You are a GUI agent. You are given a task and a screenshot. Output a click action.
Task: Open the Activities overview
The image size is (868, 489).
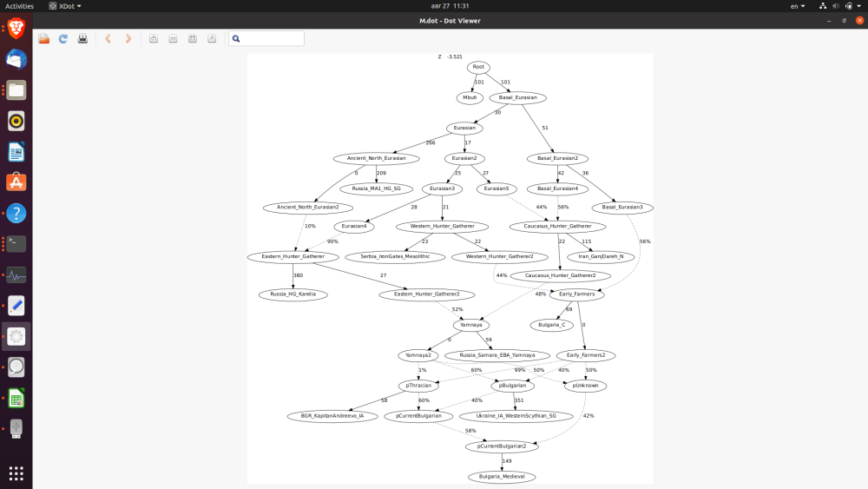coord(19,6)
